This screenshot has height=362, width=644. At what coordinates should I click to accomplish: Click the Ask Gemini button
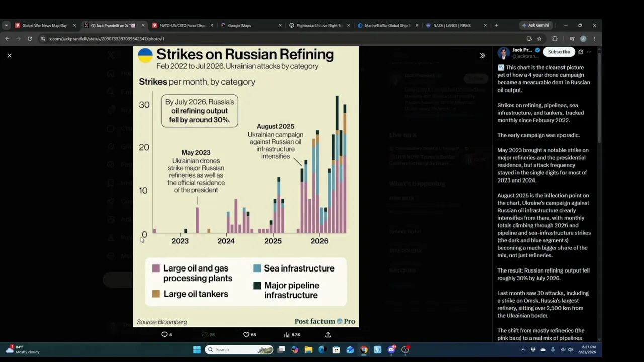tap(536, 25)
